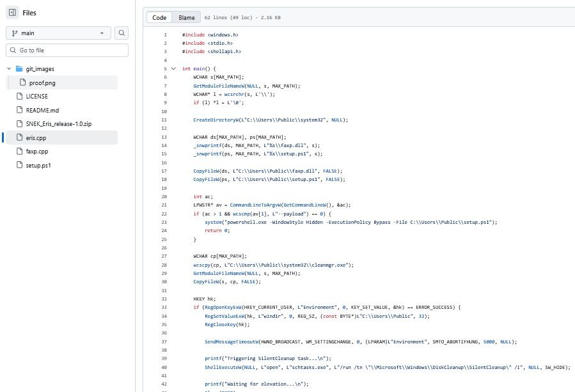575x392 pixels.
Task: Click the 'HKEY hk;' line
Action: (205, 299)
